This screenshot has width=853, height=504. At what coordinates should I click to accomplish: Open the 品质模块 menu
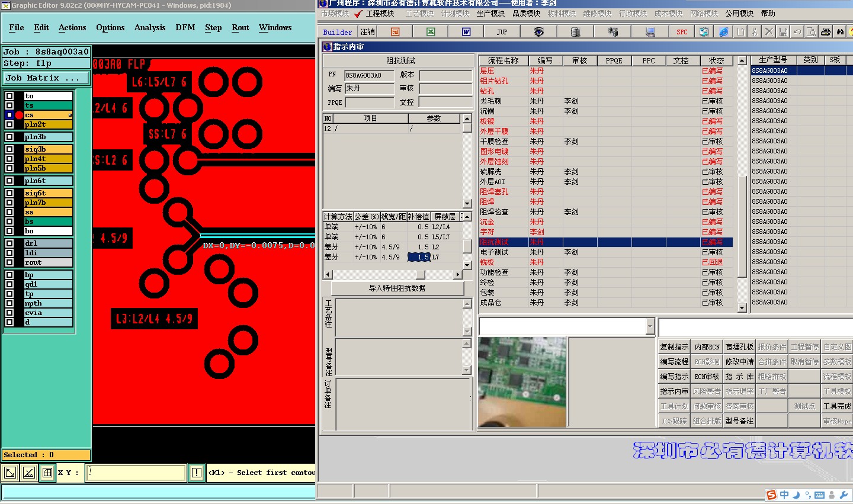[x=527, y=13]
